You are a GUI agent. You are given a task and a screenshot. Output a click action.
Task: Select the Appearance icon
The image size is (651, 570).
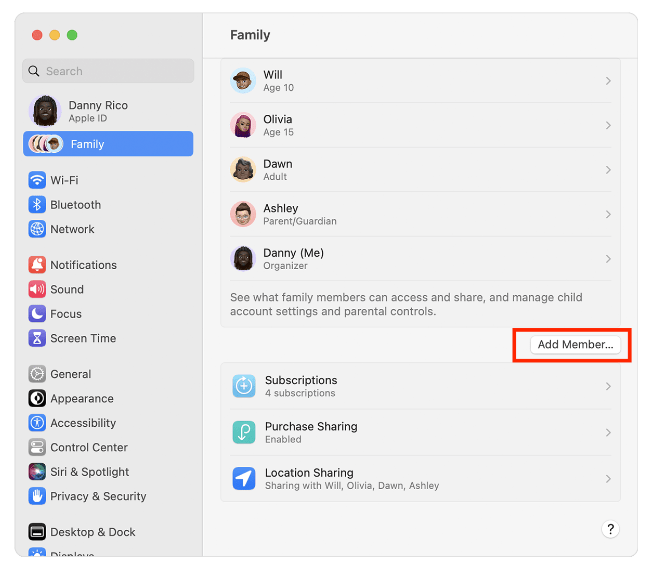[x=37, y=399]
